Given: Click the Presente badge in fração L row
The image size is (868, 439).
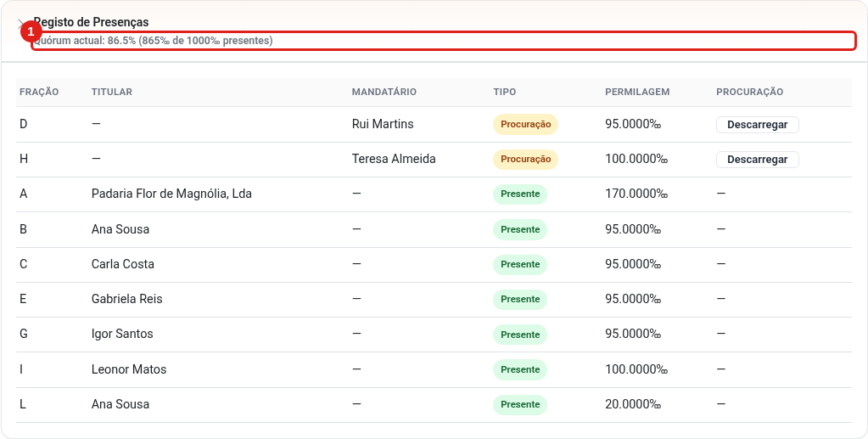Looking at the screenshot, I should (520, 405).
